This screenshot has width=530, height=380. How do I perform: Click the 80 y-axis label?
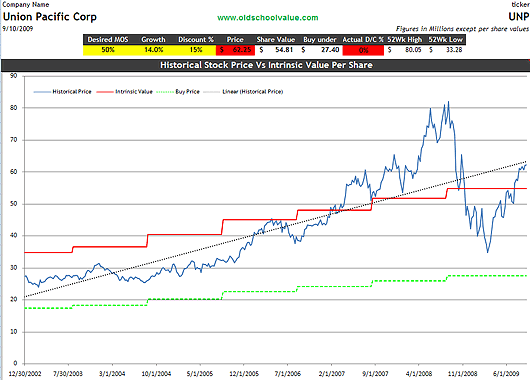[x=14, y=108]
